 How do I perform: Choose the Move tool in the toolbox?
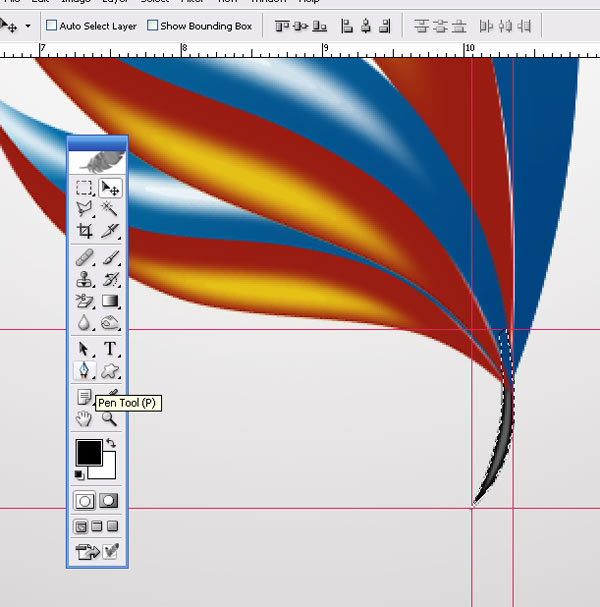110,188
